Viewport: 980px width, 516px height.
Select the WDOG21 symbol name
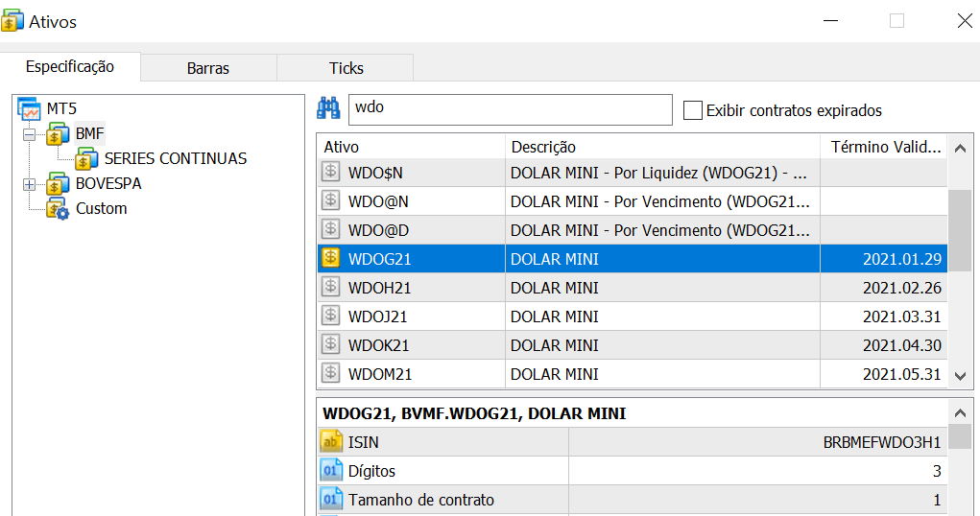(379, 259)
